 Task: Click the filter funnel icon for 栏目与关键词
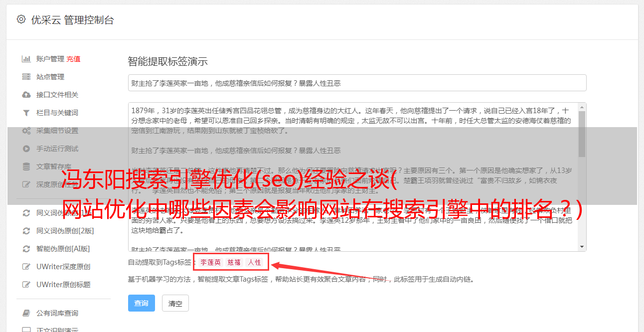coord(26,113)
